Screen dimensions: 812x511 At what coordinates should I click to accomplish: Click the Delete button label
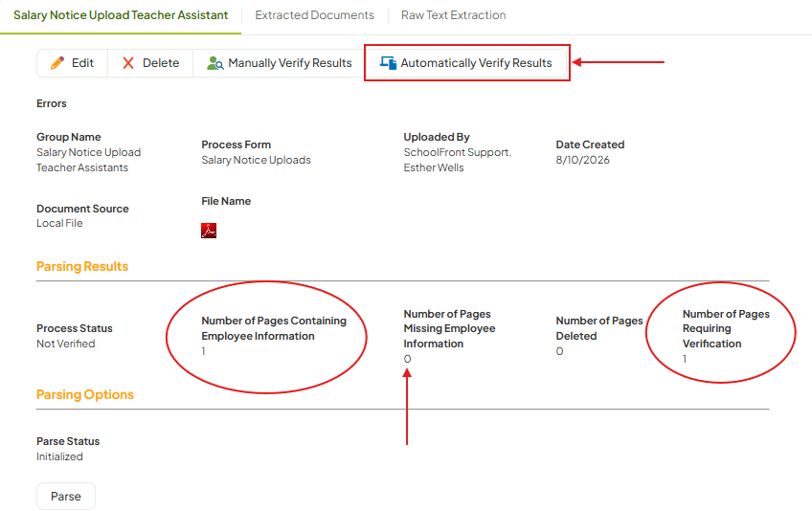pyautogui.click(x=161, y=63)
